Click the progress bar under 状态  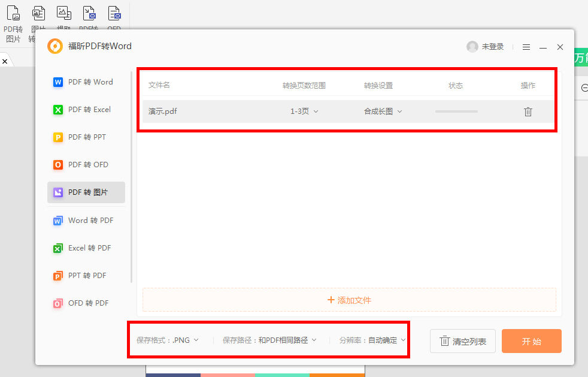[456, 111]
